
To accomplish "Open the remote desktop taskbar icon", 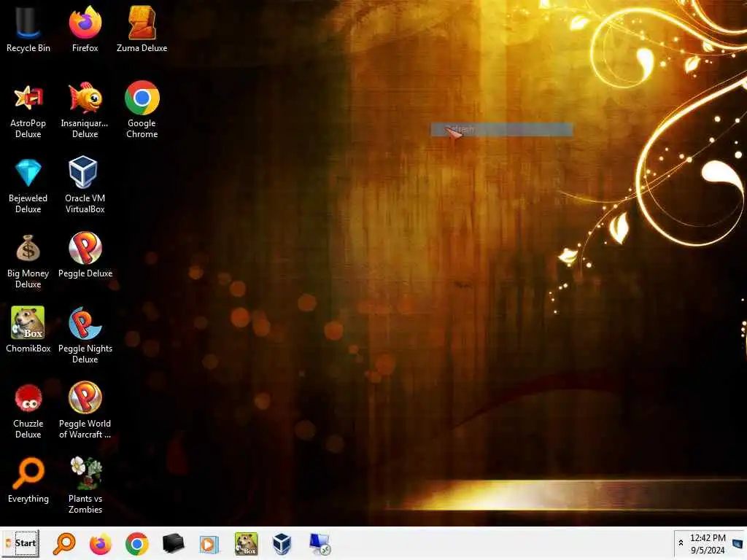I will (x=320, y=544).
